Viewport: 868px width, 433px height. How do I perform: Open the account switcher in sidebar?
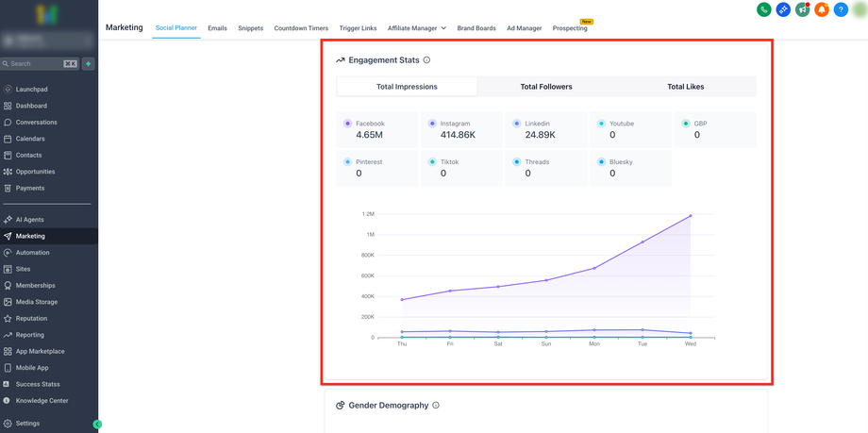coord(48,41)
